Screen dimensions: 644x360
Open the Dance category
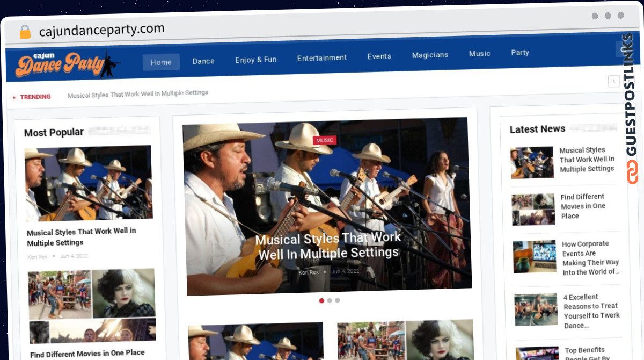[203, 61]
